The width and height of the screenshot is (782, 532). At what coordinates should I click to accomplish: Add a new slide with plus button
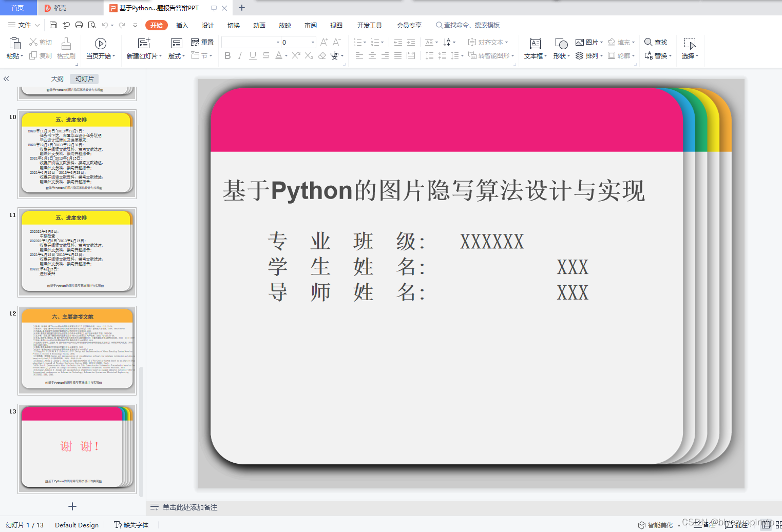(72, 506)
